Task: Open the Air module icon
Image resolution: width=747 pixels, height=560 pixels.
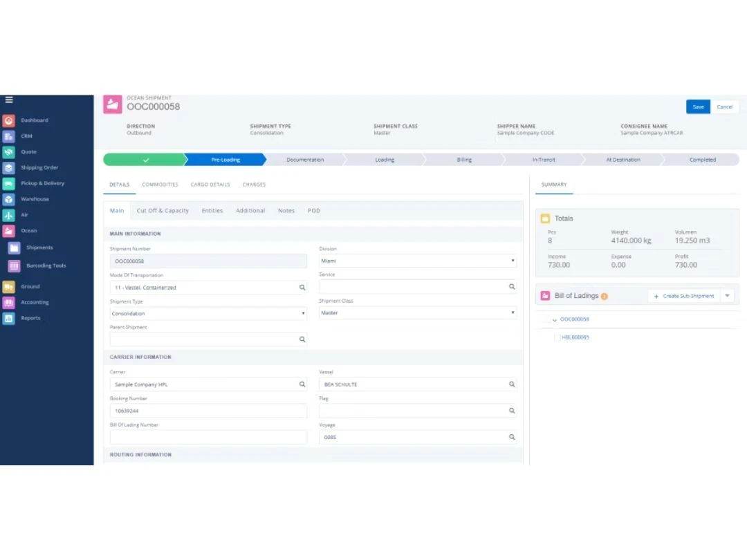Action: [x=8, y=215]
